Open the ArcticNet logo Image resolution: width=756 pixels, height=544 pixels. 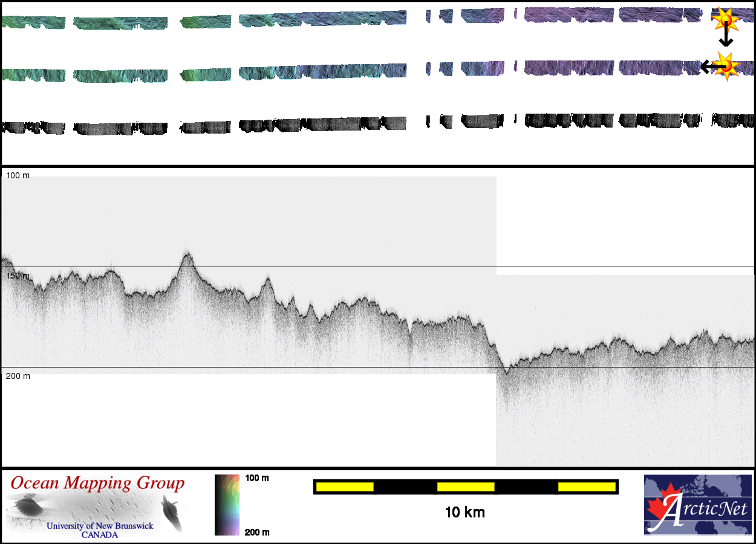(699, 505)
